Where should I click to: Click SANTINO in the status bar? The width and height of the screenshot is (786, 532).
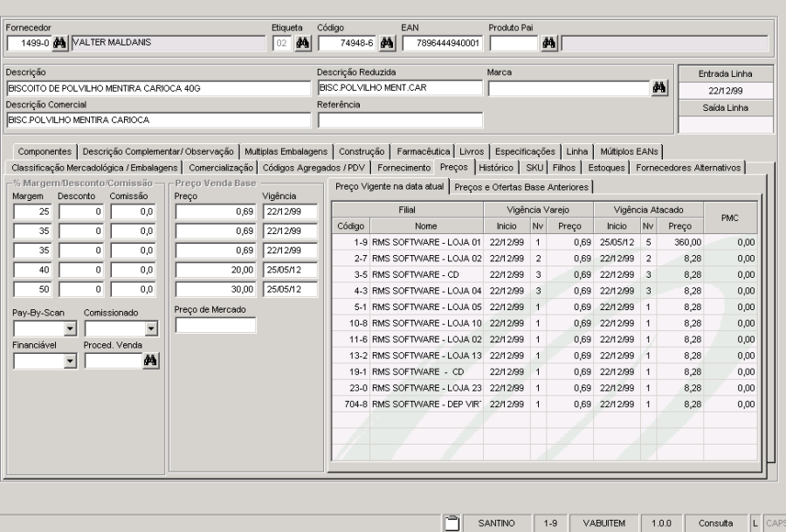pos(496,523)
